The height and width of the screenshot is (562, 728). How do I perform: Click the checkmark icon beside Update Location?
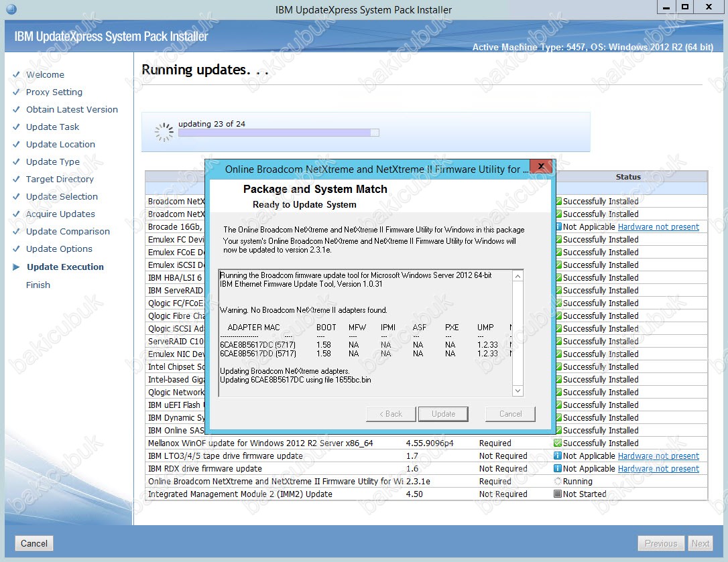(16, 144)
